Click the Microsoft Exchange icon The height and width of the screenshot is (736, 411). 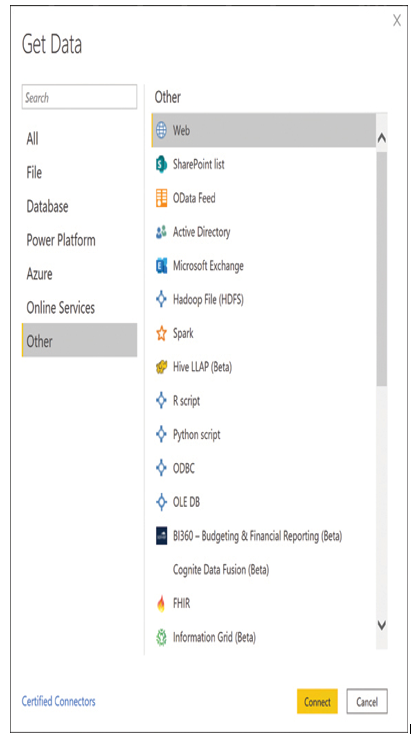(161, 266)
